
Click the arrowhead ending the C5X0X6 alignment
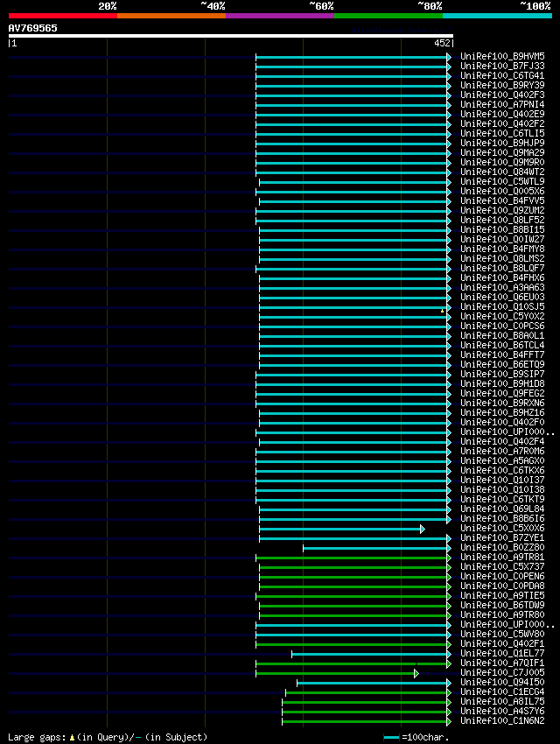(423, 529)
